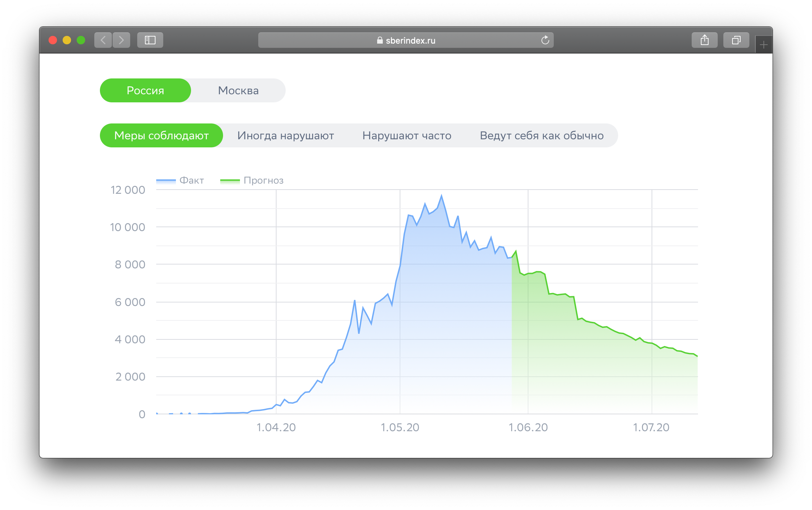Click the 1.06.20 date axis label
The image size is (812, 510).
pyautogui.click(x=528, y=427)
